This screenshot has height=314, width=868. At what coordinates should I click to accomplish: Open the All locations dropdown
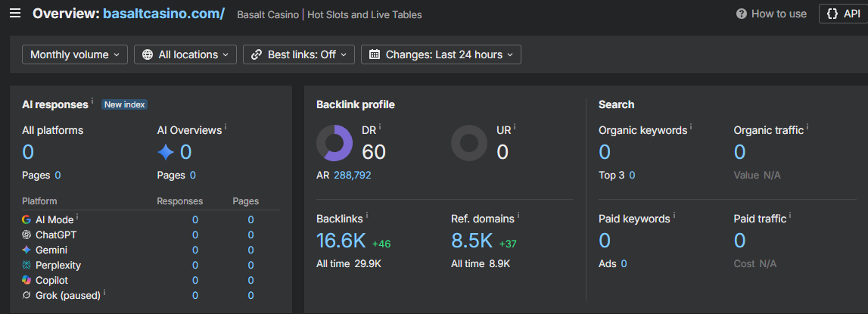point(185,54)
